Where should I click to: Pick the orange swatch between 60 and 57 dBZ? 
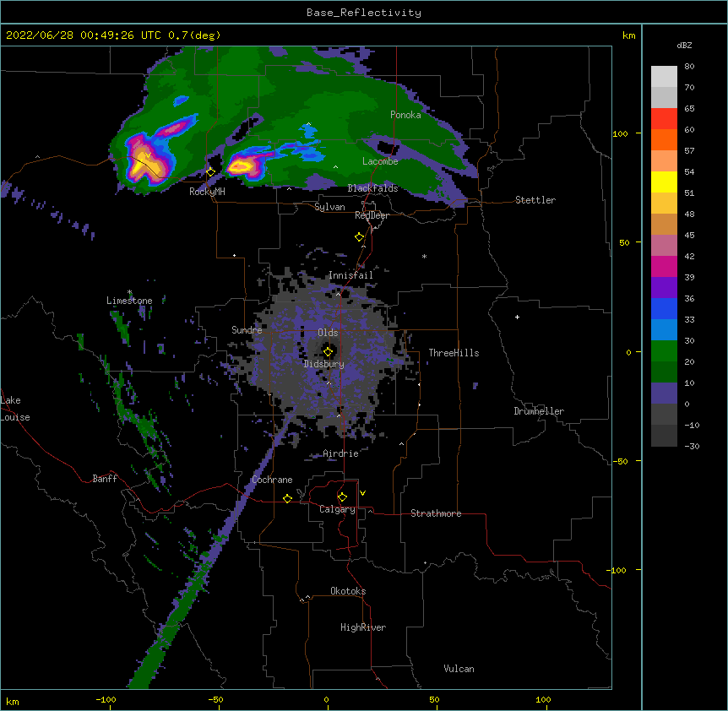click(x=664, y=139)
